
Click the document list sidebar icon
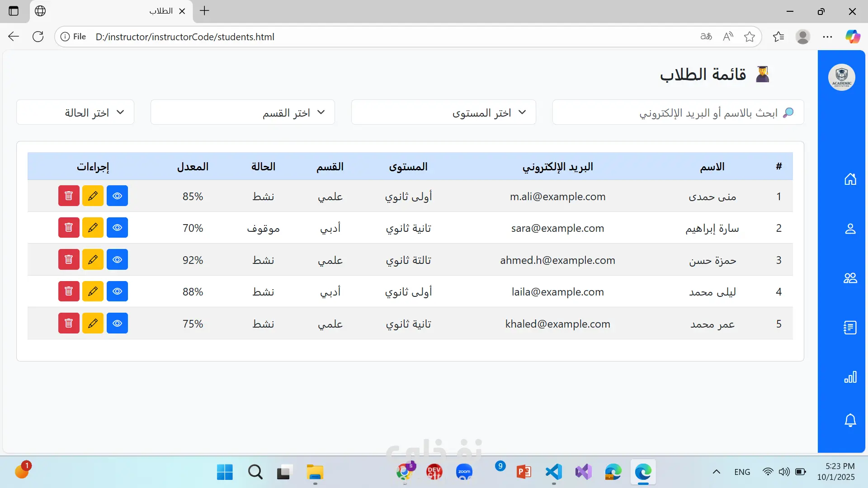(x=850, y=328)
